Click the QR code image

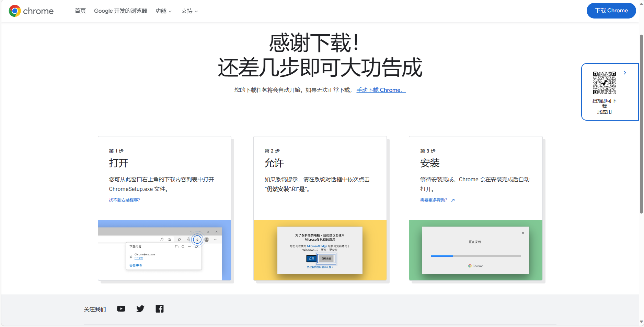[x=605, y=83]
